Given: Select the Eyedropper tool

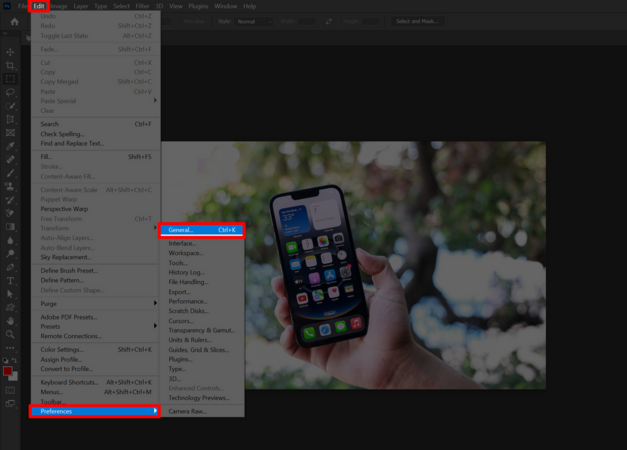Looking at the screenshot, I should pyautogui.click(x=10, y=145).
